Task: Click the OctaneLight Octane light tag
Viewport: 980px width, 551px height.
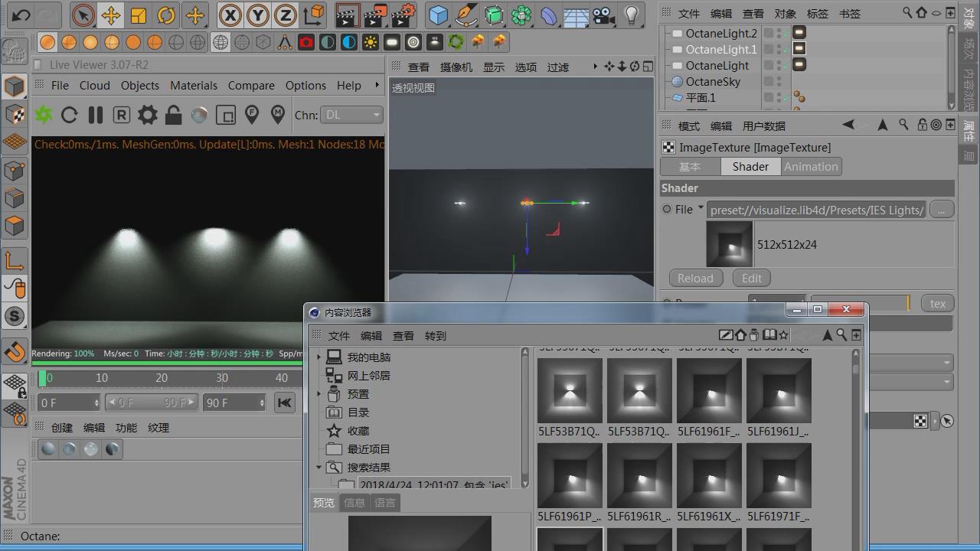Action: coord(799,65)
